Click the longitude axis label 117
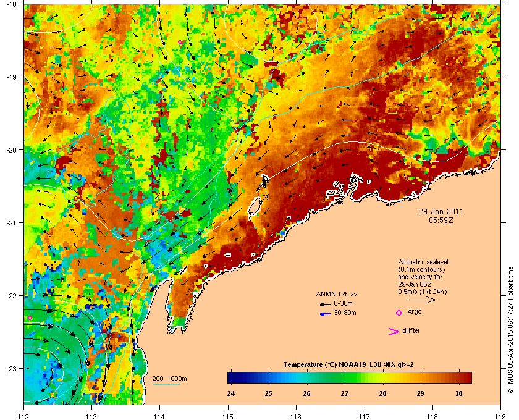The width and height of the screenshot is (519, 420). coord(365,417)
